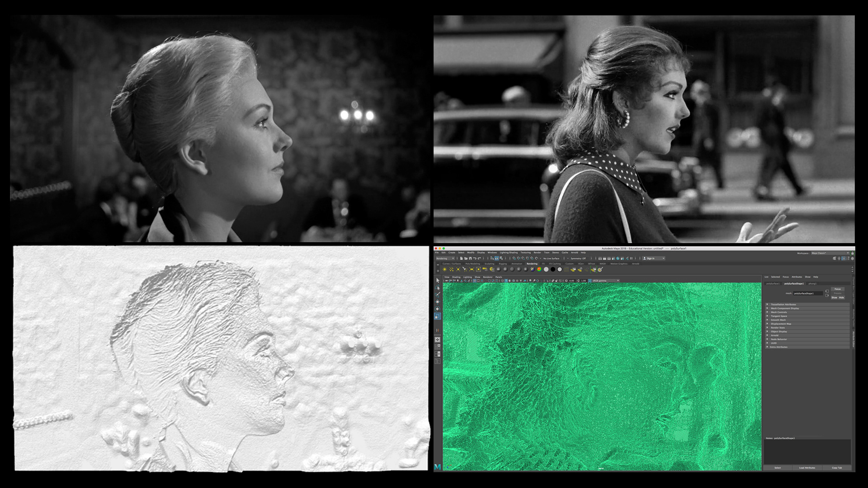
Task: Open the Maya home M icon
Action: 438,466
